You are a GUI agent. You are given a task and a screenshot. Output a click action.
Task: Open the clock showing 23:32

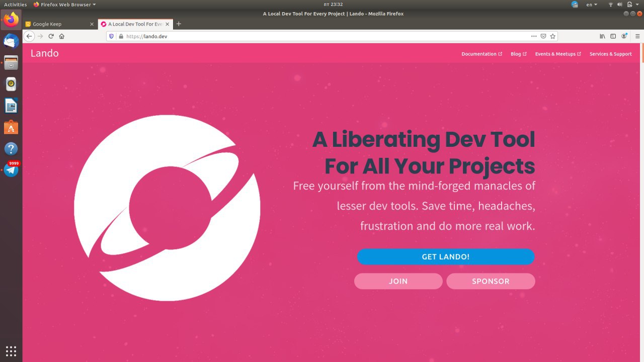pyautogui.click(x=333, y=5)
